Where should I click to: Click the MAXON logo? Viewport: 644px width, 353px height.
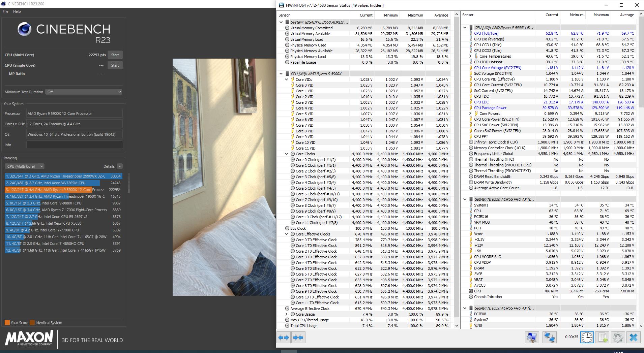[29, 338]
